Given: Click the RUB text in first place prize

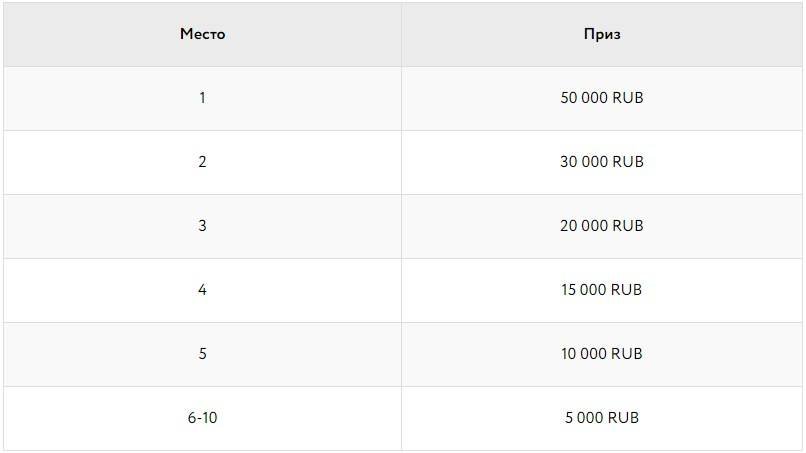Looking at the screenshot, I should click(x=628, y=98).
